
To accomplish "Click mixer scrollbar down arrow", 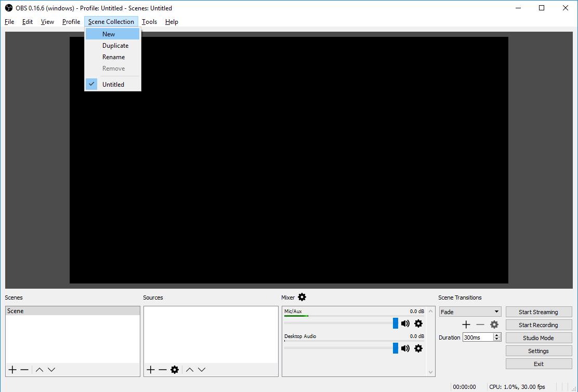I will pyautogui.click(x=430, y=372).
